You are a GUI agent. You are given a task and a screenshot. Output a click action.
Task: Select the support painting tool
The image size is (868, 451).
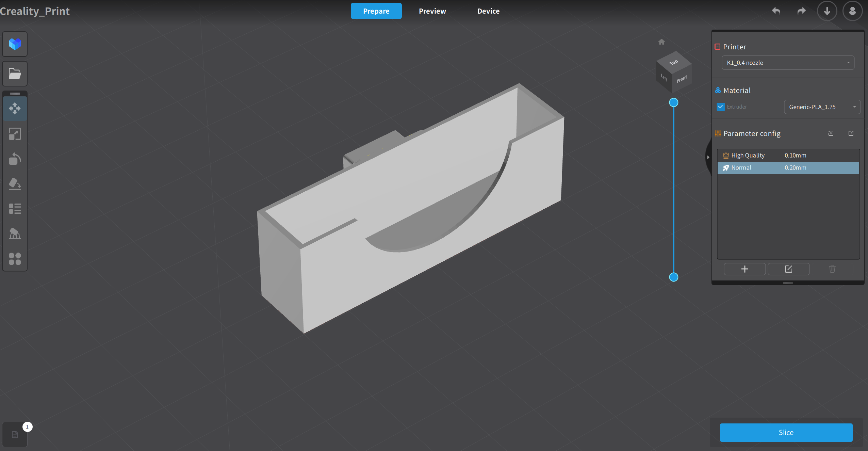click(x=15, y=234)
